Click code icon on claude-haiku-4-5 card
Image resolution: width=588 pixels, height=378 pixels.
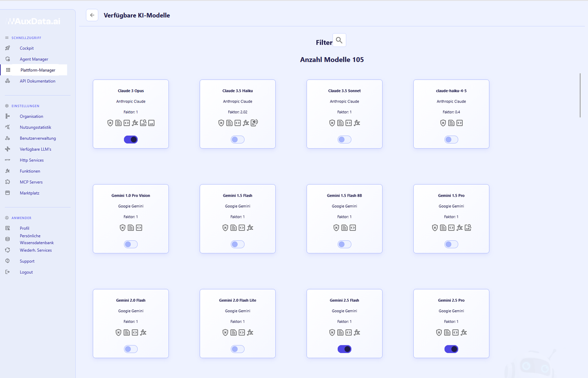tap(459, 123)
